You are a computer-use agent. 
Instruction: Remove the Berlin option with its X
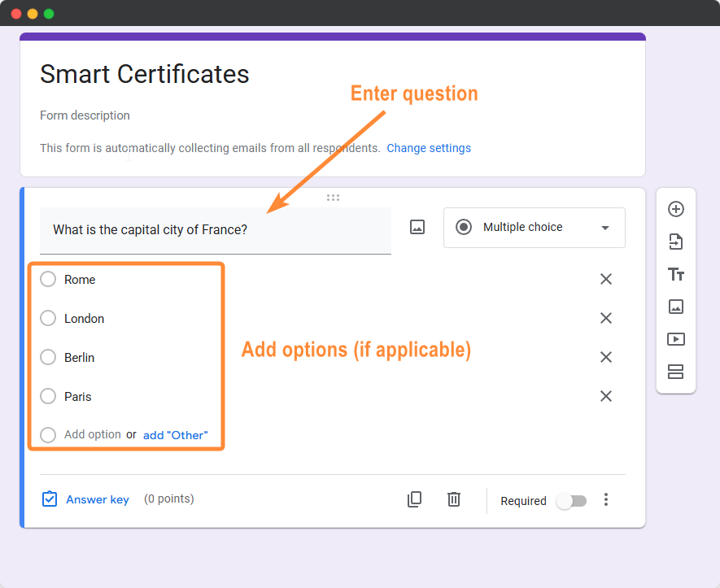(x=606, y=357)
